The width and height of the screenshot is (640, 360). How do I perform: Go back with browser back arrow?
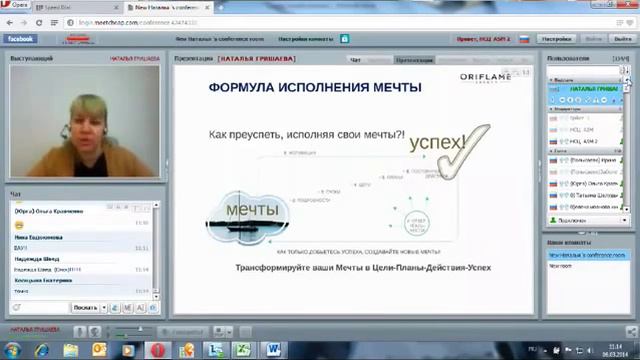pyautogui.click(x=10, y=23)
